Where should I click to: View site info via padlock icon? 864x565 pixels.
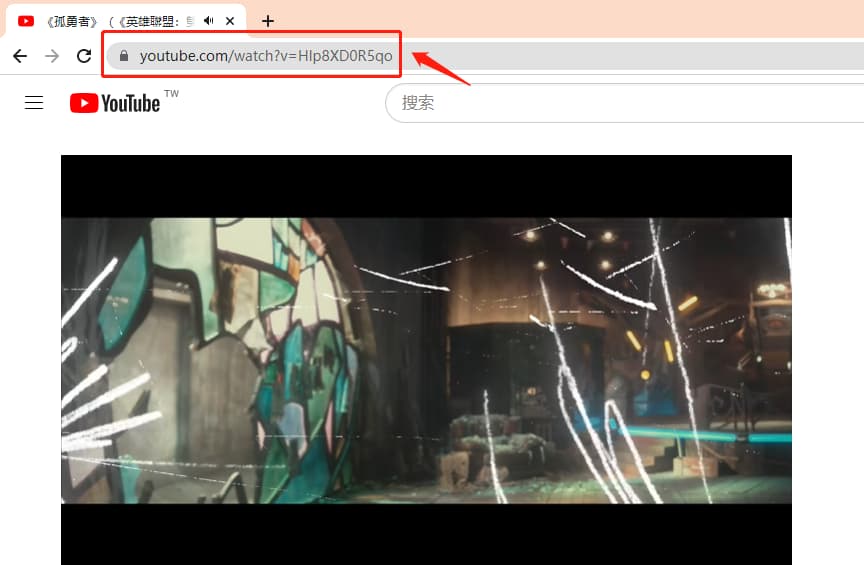tap(124, 56)
